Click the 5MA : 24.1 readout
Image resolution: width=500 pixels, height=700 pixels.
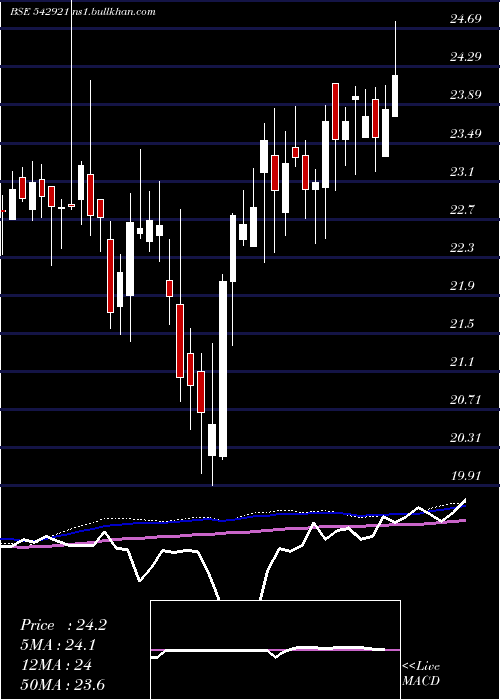(x=58, y=645)
